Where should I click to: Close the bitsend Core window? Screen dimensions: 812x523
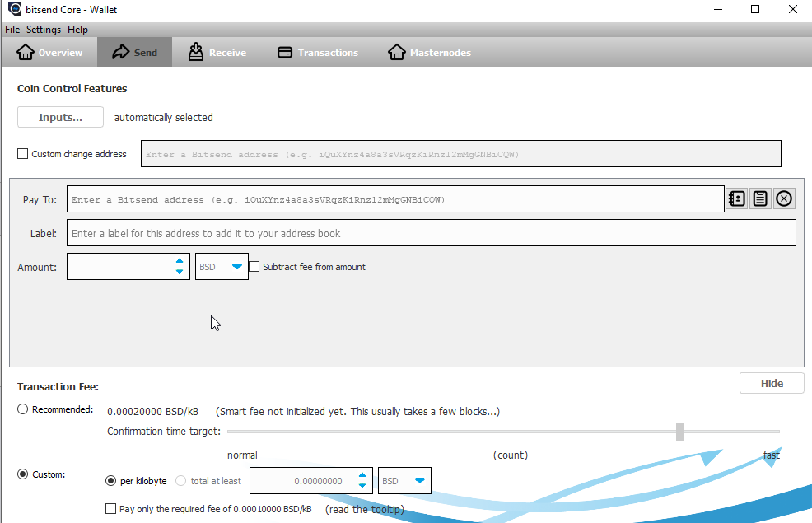793,9
